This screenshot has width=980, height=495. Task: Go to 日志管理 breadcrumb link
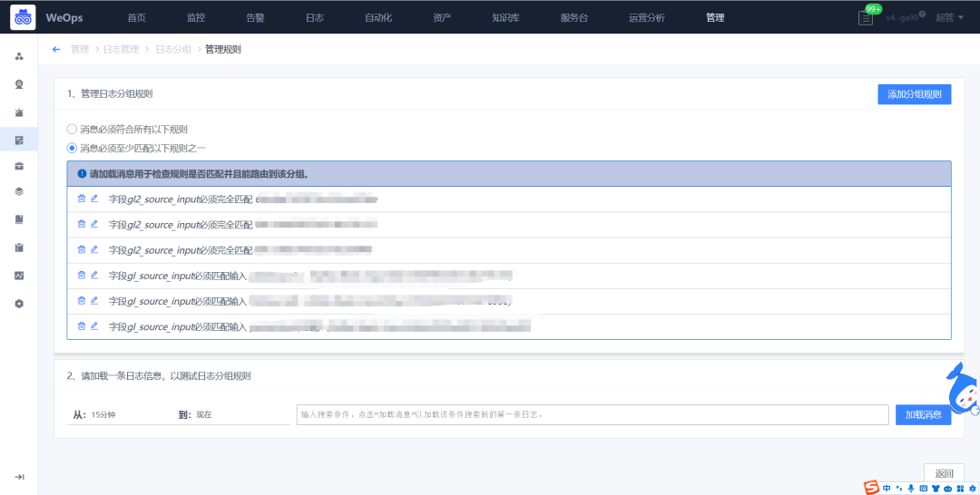click(x=122, y=49)
